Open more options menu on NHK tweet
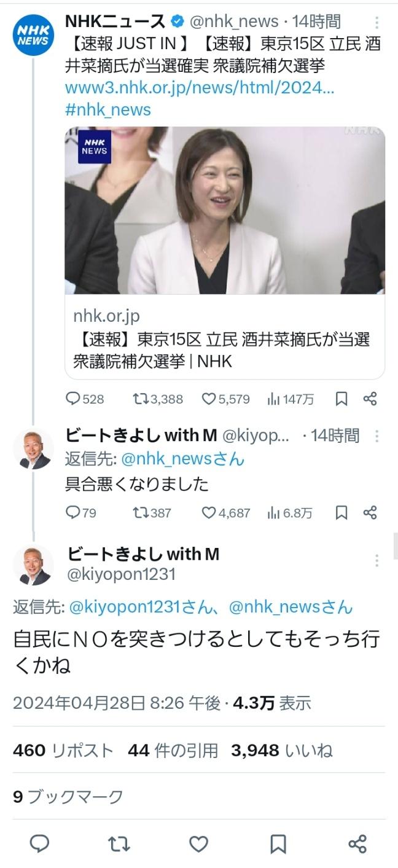The width and height of the screenshot is (398, 868). [x=377, y=23]
